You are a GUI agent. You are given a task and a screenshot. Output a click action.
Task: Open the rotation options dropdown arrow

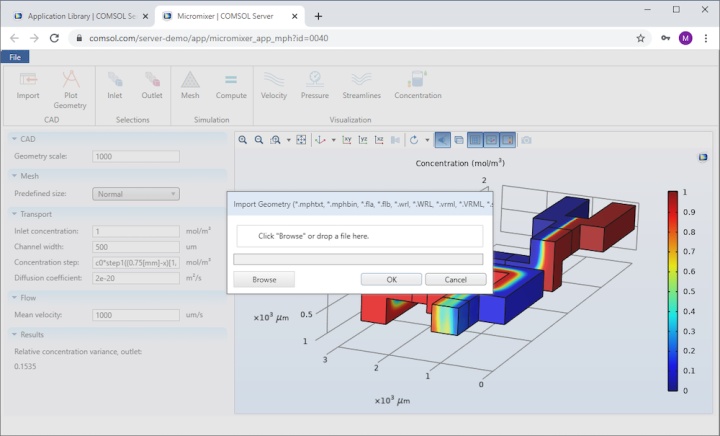coord(427,140)
